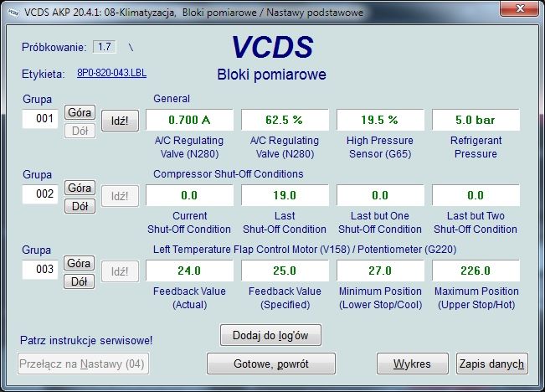Select the 62.5 % value field
545x392 pixels.
click(x=285, y=120)
